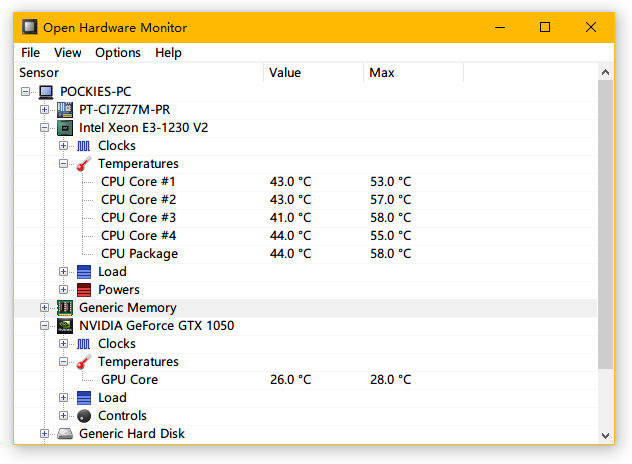Expand the CPU Load node
632x464 pixels.
(x=63, y=272)
